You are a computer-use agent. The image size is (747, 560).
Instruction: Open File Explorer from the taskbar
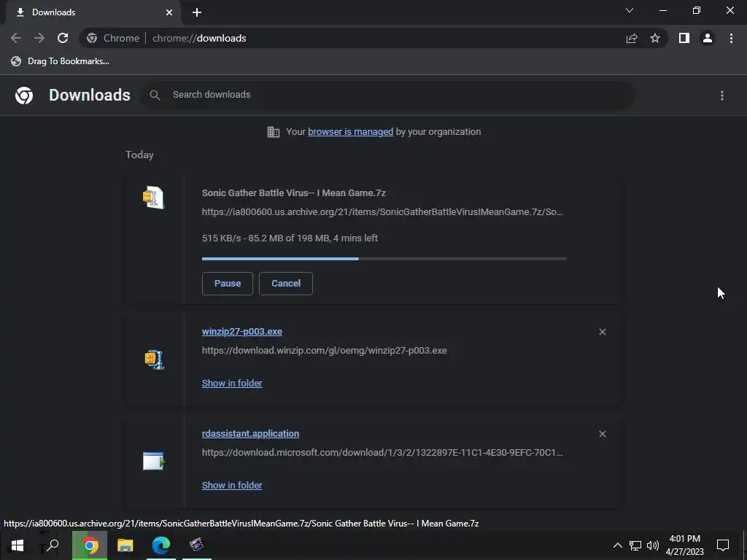(125, 545)
